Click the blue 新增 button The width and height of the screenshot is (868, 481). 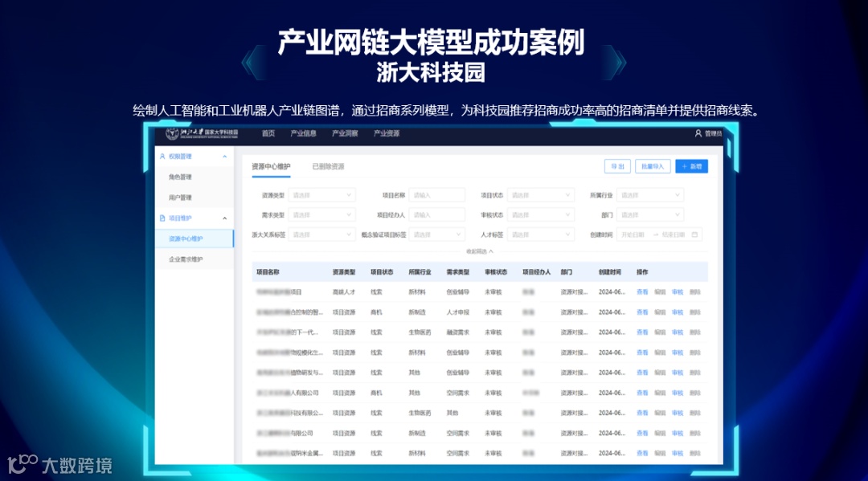[691, 166]
